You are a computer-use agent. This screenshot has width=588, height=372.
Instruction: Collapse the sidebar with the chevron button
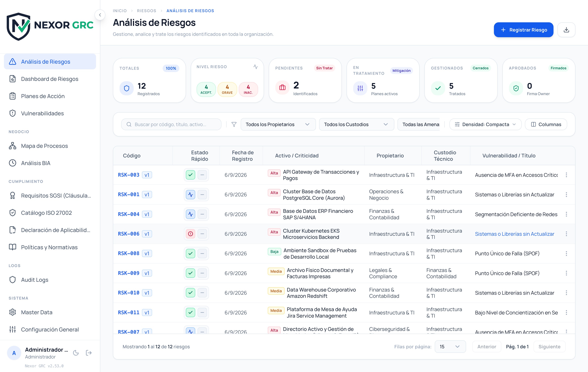coord(100,15)
